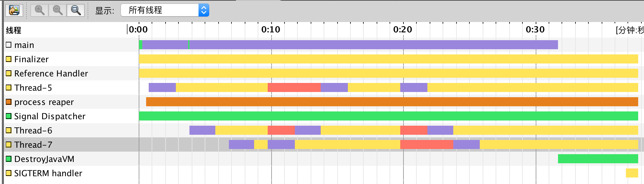Click the green state icon beside Signal Dispatcher
Viewport: 644px width, 184px height.
point(9,116)
